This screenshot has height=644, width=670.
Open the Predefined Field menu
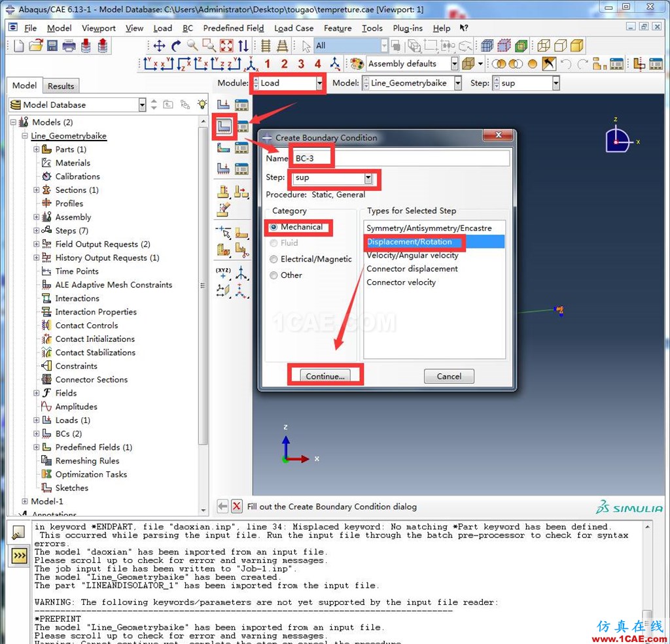pos(234,28)
